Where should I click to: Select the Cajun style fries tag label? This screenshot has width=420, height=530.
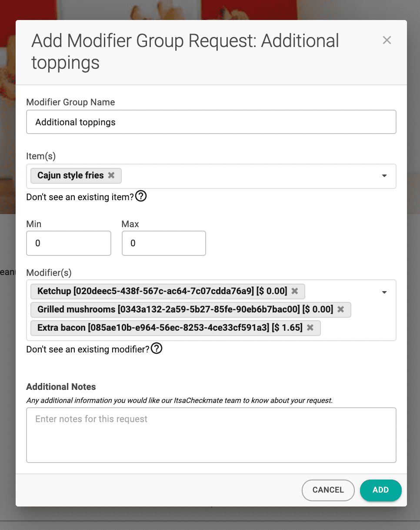pos(70,175)
